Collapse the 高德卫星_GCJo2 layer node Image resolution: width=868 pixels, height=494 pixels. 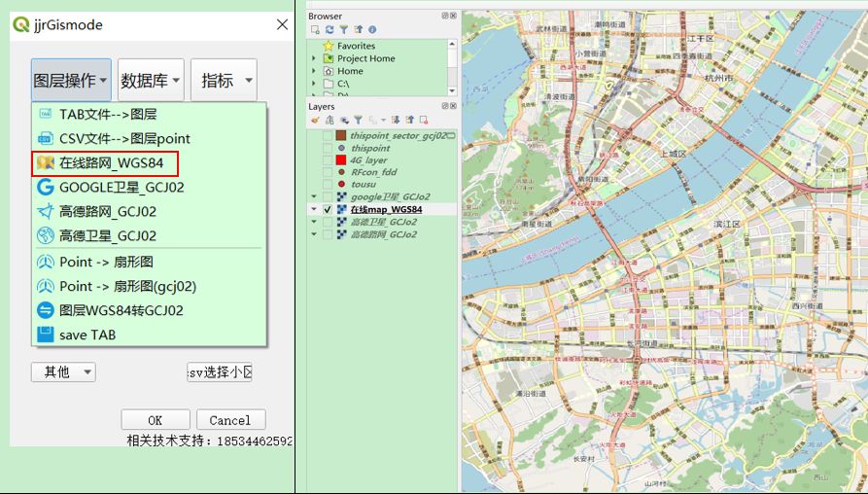tap(314, 222)
